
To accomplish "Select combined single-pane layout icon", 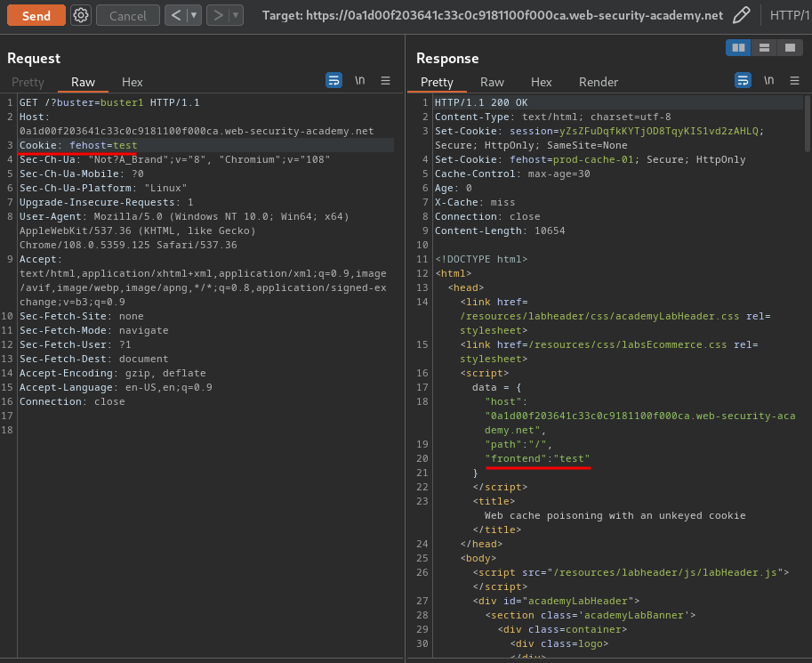I will point(790,48).
